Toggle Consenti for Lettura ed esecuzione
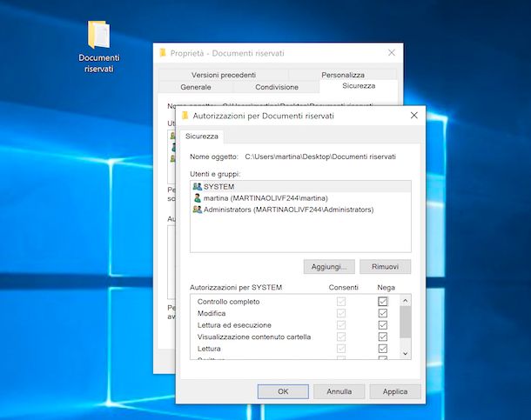 point(341,325)
